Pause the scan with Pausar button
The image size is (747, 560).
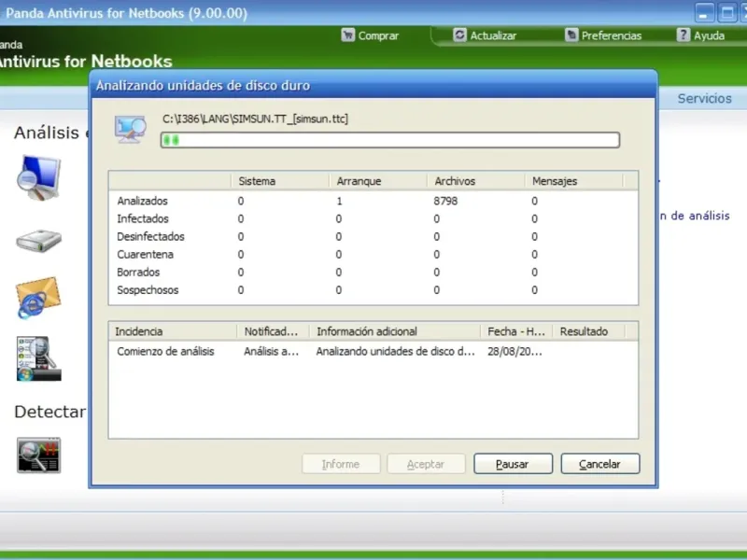(x=513, y=464)
